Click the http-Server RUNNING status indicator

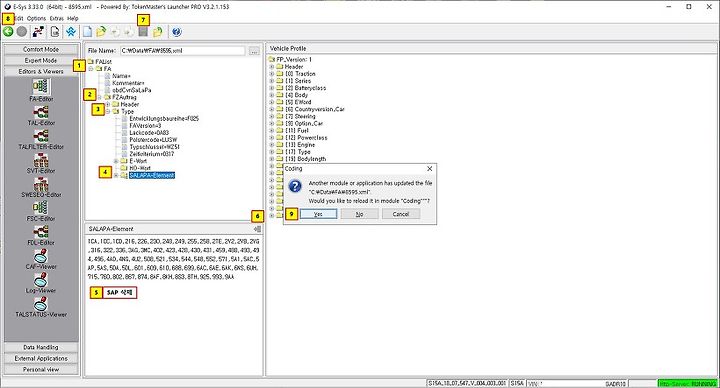pyautogui.click(x=687, y=383)
